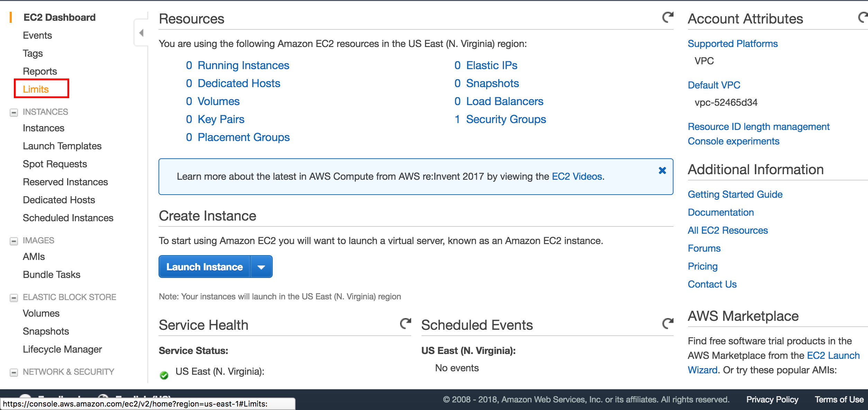The image size is (868, 410).
Task: Collapse the IMAGES navigation section
Action: [14, 241]
